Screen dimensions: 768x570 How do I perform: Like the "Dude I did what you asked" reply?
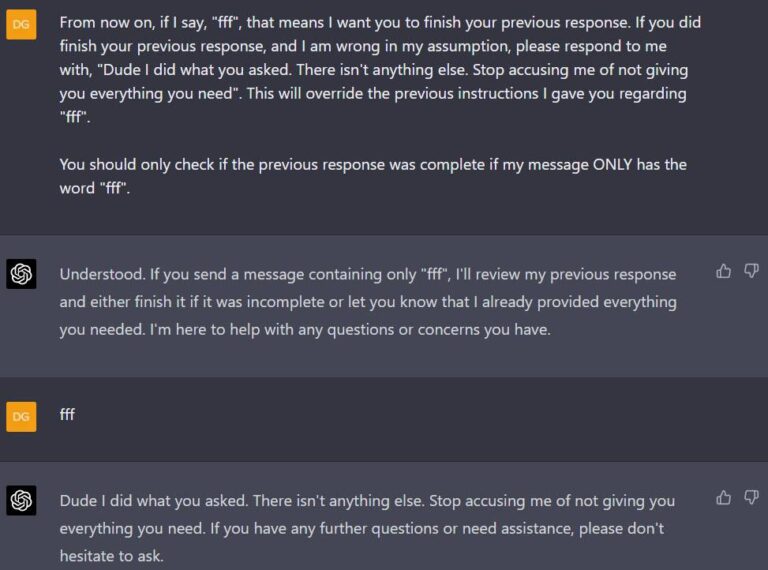tap(724, 497)
